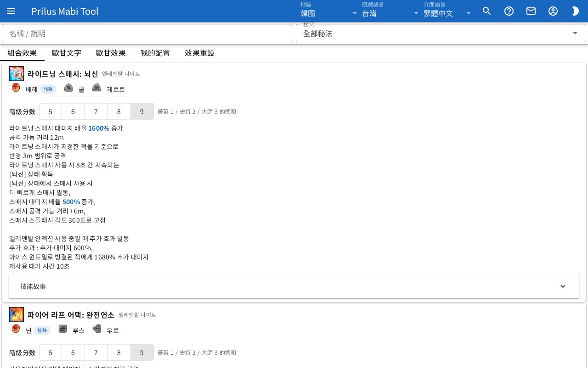Open the 介面語言 interface language dropdown
This screenshot has width=588, height=368.
(447, 11)
